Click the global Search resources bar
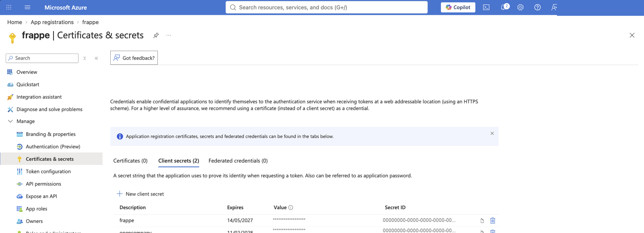The height and width of the screenshot is (233, 644). tap(326, 7)
